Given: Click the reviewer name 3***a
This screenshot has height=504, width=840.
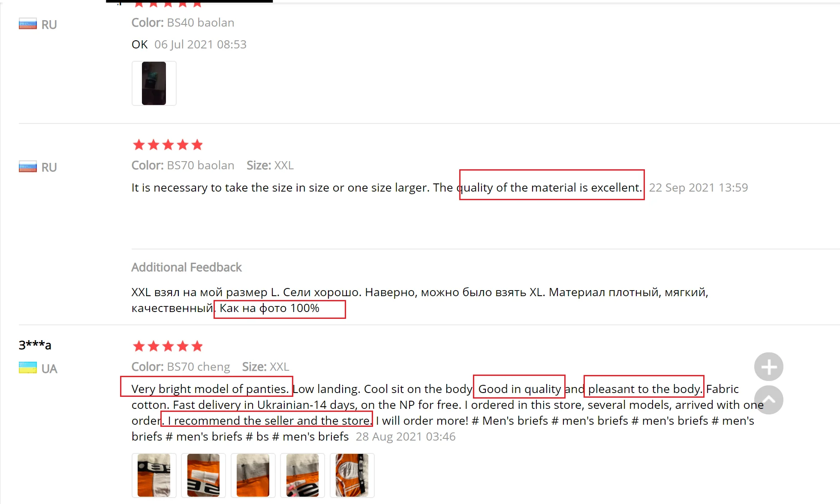Looking at the screenshot, I should coord(35,345).
